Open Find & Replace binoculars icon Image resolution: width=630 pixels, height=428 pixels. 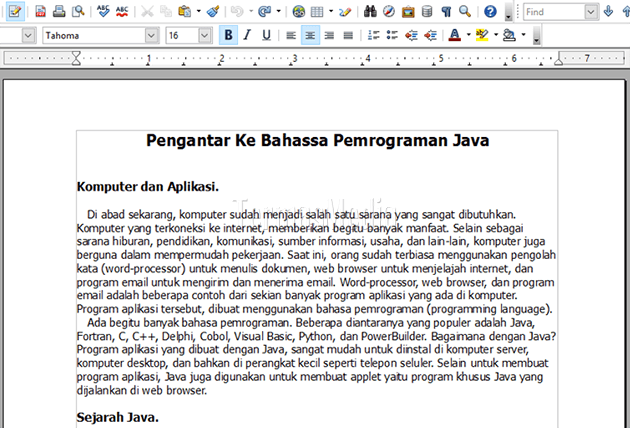click(x=370, y=12)
